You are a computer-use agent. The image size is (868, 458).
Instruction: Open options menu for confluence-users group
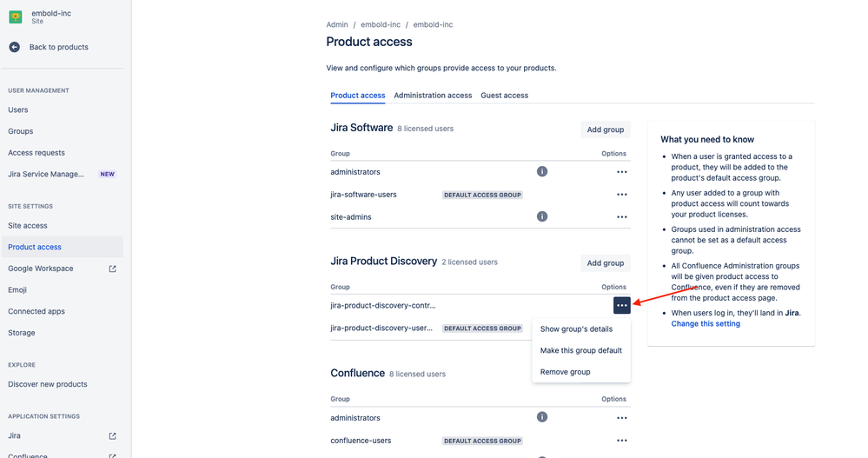click(x=621, y=441)
